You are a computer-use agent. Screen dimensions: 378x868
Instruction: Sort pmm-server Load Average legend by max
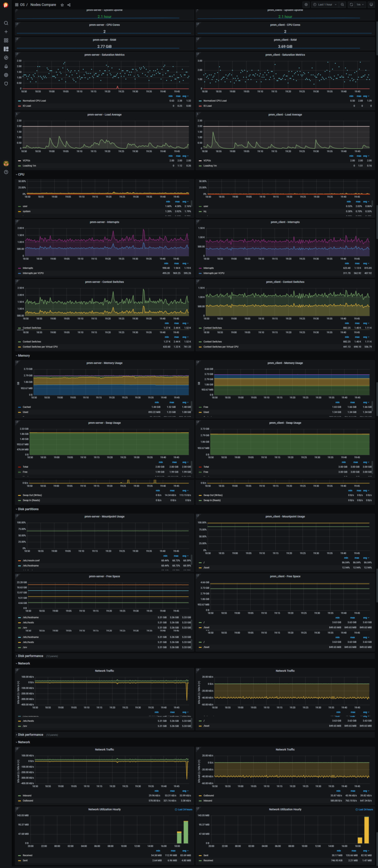click(178, 156)
